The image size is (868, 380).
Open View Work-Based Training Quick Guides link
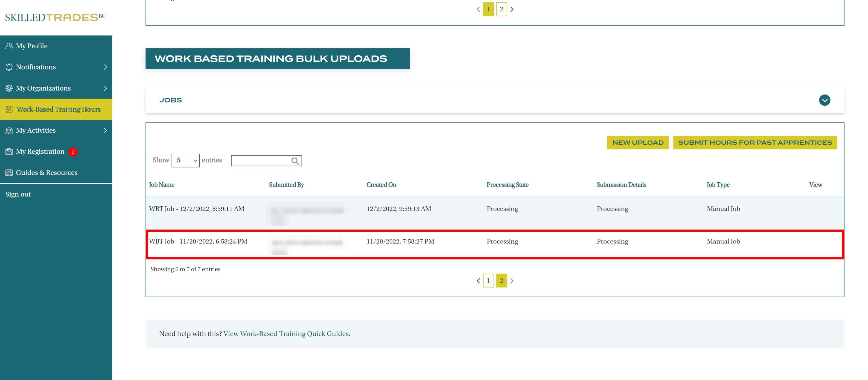coord(286,333)
